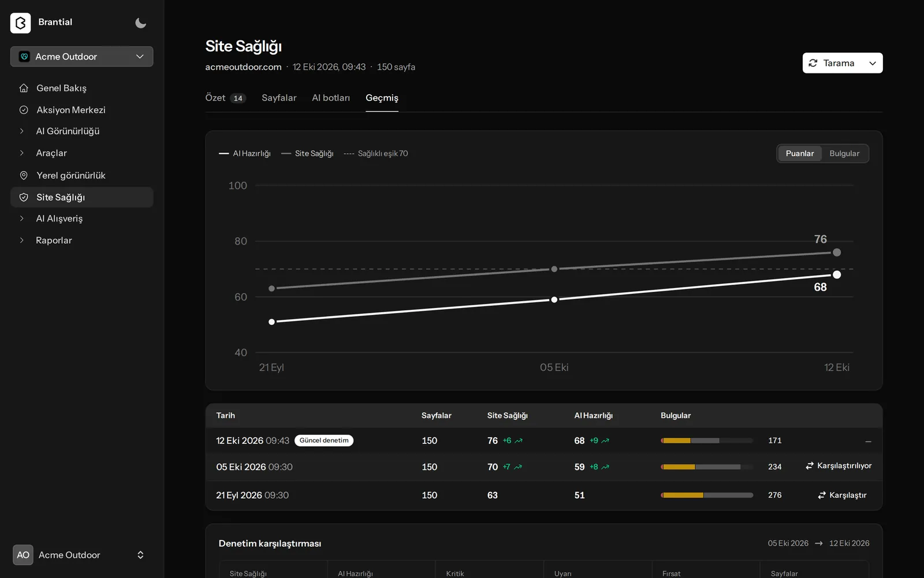Click the Brantial logo icon
924x578 pixels.
coord(21,23)
